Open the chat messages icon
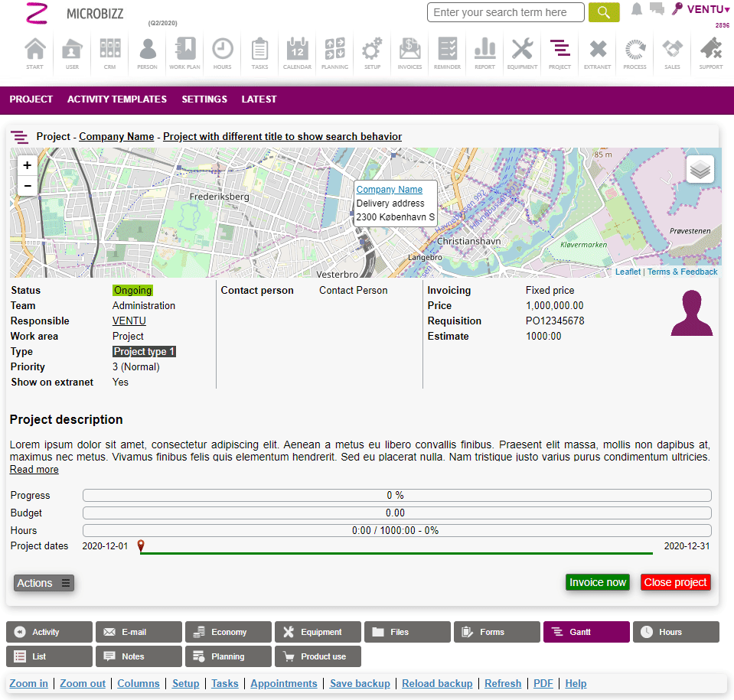This screenshot has width=734, height=700. click(657, 9)
